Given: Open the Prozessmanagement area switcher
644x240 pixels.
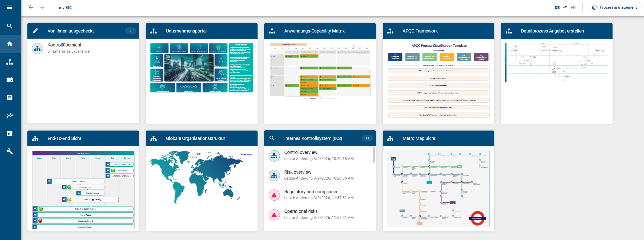Looking at the screenshot, I should click(x=614, y=7).
